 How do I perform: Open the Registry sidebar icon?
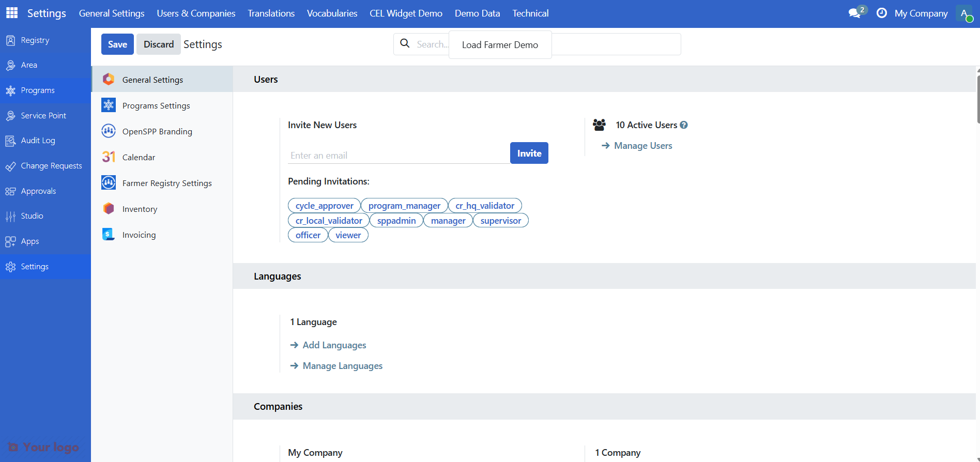10,40
